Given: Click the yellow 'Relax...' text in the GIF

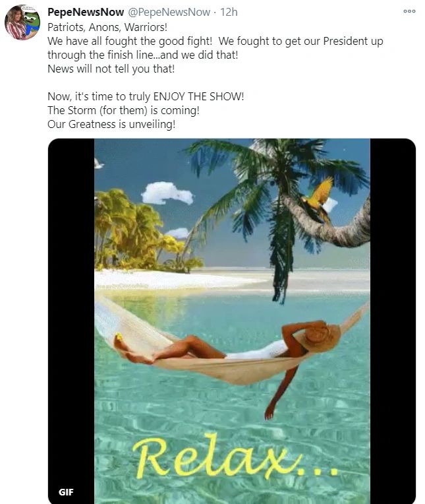Looking at the screenshot, I should (x=235, y=457).
